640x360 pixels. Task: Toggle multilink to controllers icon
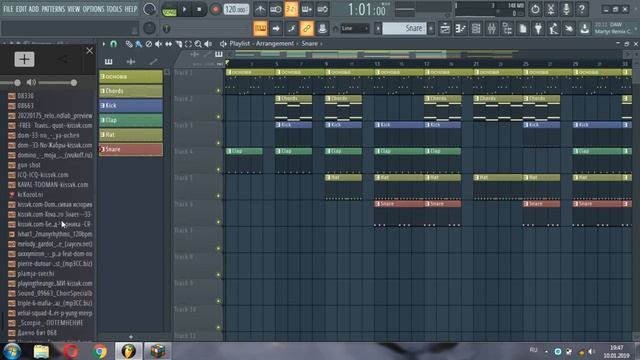tap(322, 28)
